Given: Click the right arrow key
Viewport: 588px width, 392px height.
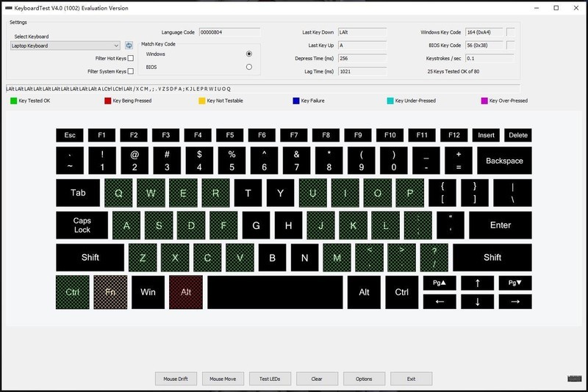Looking at the screenshot, I should pos(514,301).
